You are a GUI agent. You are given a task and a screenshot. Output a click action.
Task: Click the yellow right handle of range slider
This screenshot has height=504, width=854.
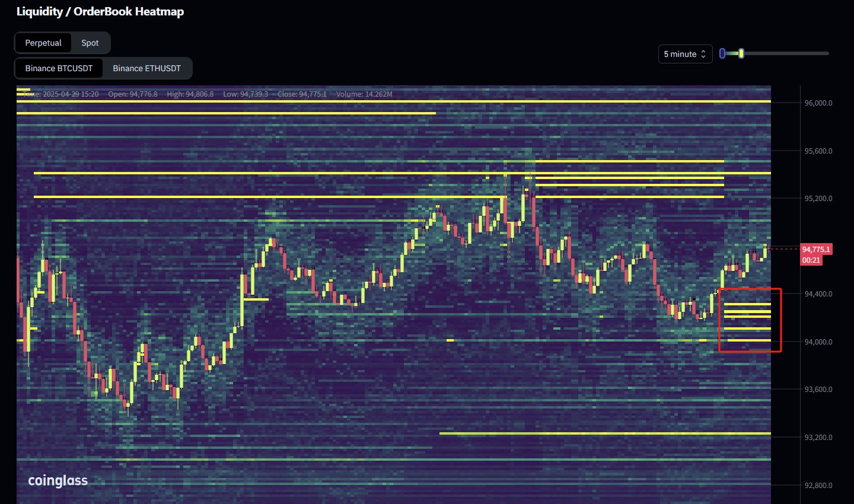pyautogui.click(x=741, y=53)
